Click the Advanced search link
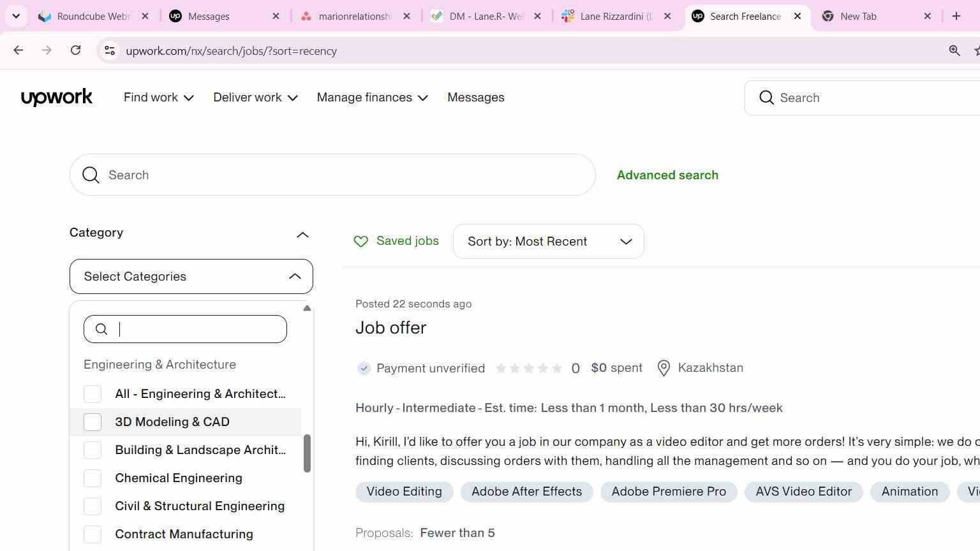 pos(667,175)
